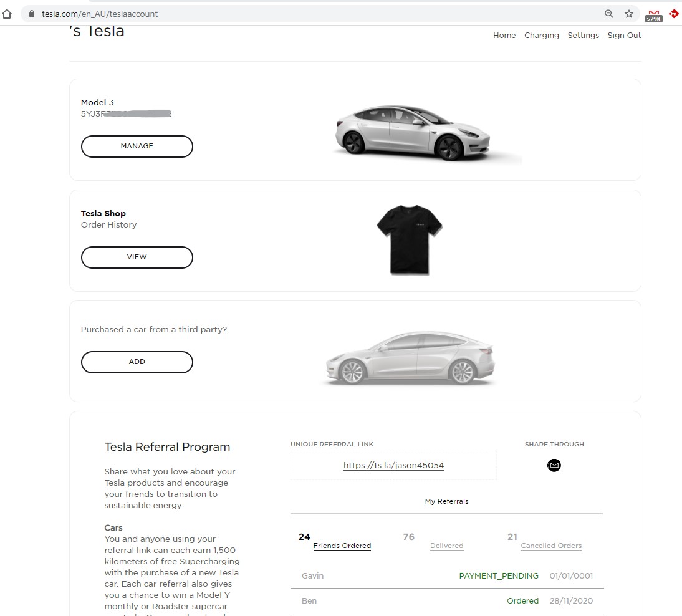The height and width of the screenshot is (616, 682).
Task: Click the green Ordered status for Ben
Action: [523, 601]
